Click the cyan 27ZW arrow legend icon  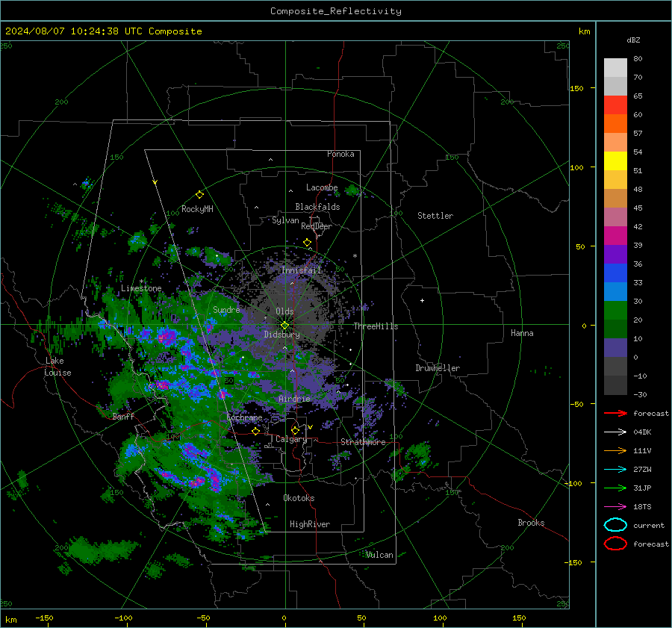coord(615,470)
